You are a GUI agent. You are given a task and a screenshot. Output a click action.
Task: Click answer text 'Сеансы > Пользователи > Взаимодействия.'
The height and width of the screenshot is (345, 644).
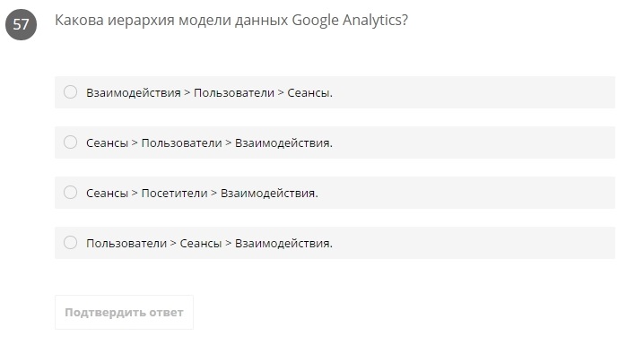[x=209, y=142]
